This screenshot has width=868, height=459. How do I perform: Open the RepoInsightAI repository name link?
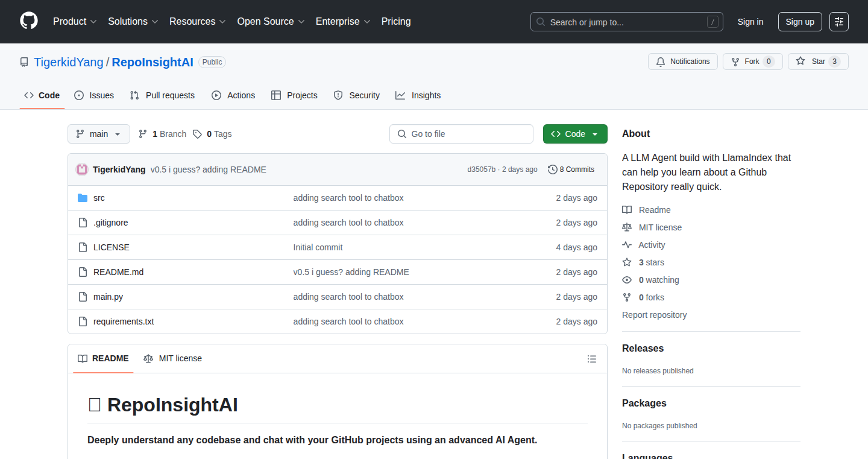pyautogui.click(x=153, y=62)
